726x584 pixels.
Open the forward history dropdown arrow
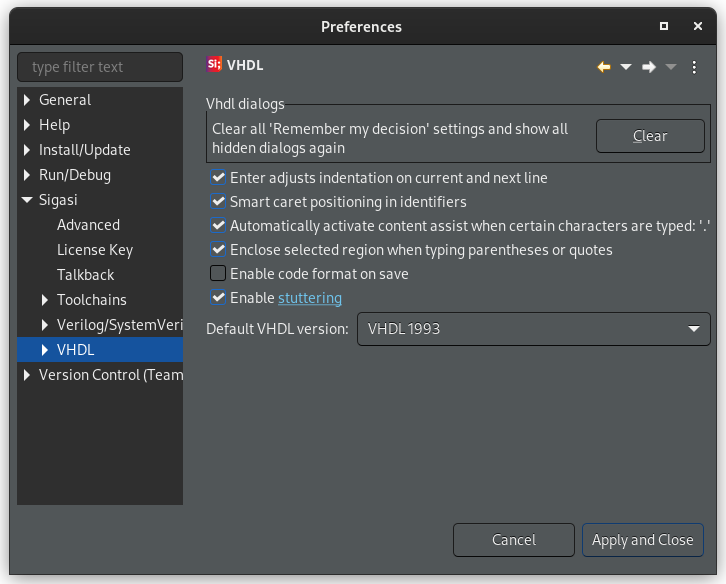pos(671,67)
